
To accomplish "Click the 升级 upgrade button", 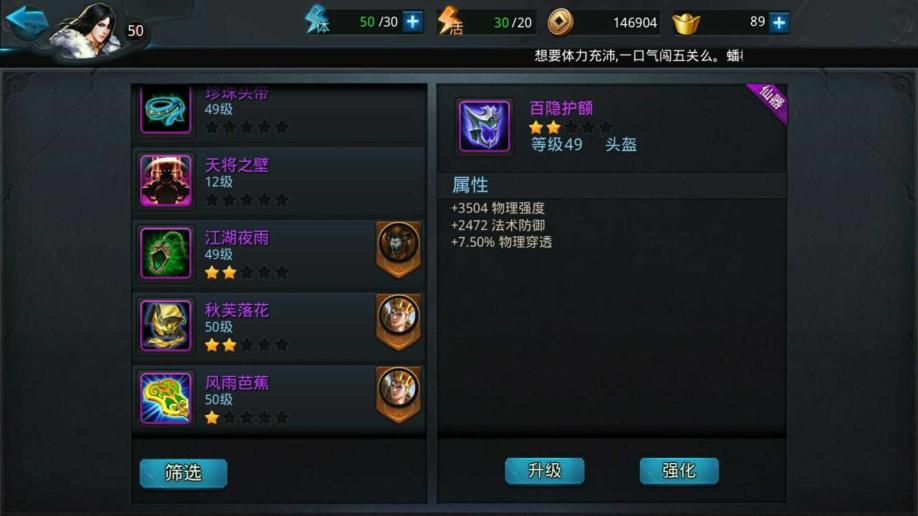I will (x=544, y=471).
